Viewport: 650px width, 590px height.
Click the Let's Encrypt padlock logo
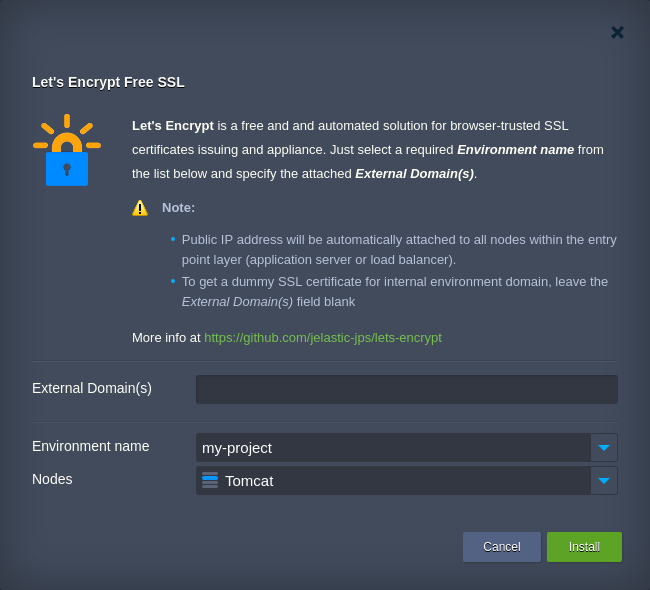tap(67, 151)
